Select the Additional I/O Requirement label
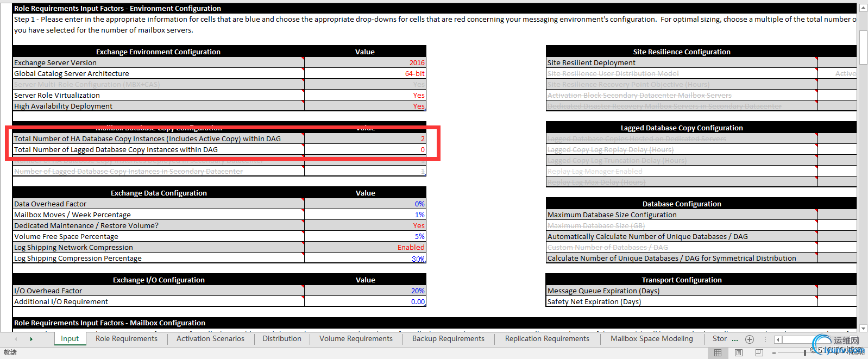The width and height of the screenshot is (868, 359). tap(158, 301)
